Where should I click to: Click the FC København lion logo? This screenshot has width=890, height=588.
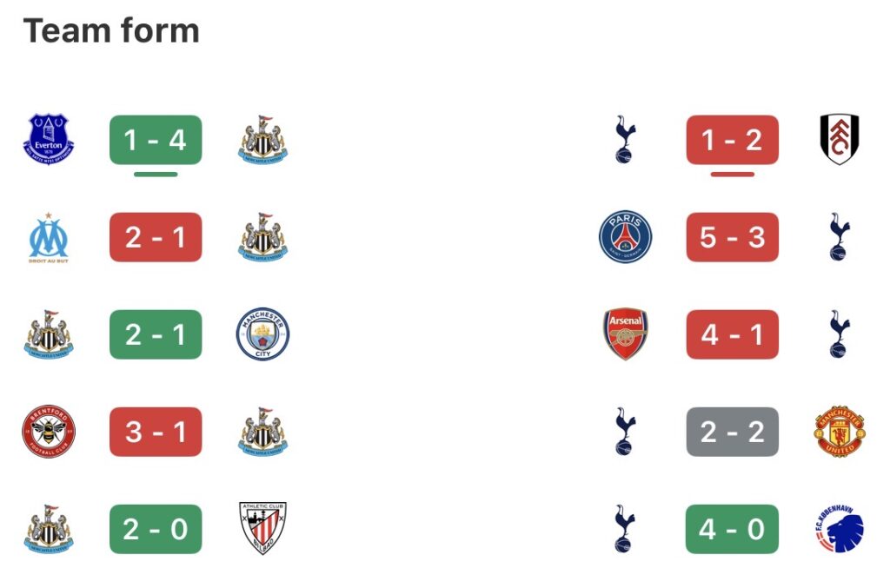tap(839, 529)
